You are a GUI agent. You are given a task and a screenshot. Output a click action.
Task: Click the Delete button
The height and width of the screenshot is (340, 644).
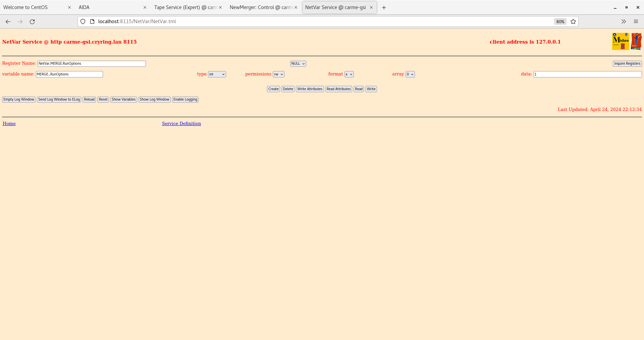[288, 89]
